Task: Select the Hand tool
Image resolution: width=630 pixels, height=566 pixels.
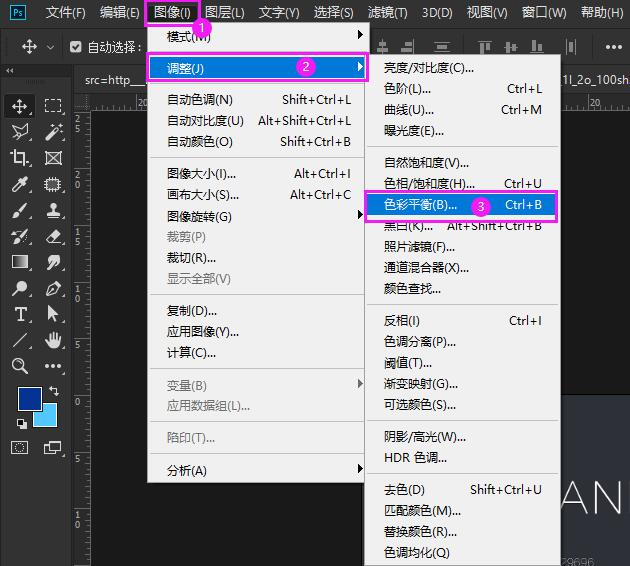Action: 53,340
